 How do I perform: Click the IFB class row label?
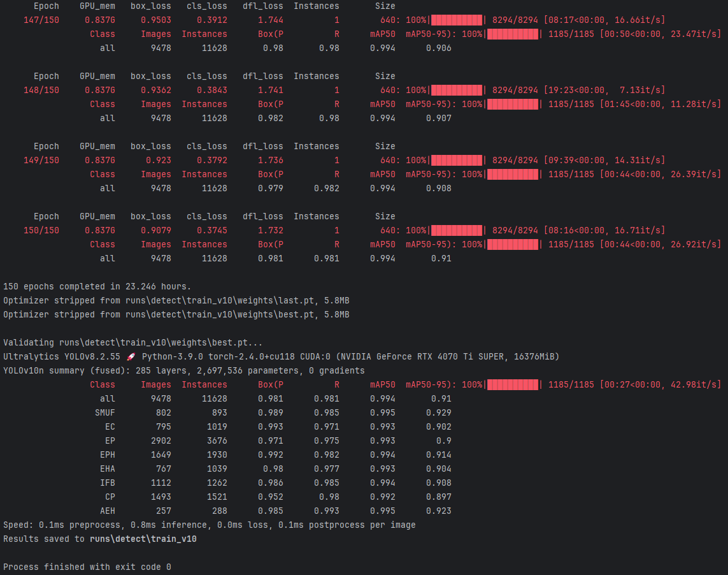[107, 483]
